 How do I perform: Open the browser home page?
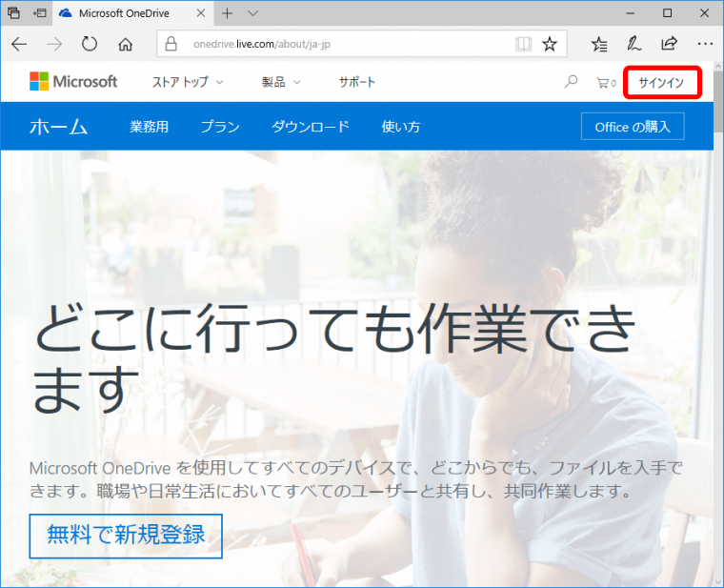point(125,45)
